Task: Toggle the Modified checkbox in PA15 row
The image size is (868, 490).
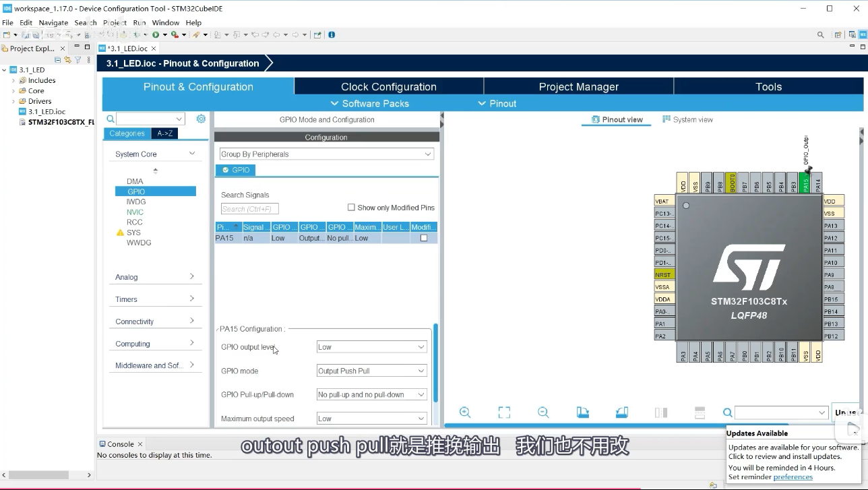Action: pos(424,238)
